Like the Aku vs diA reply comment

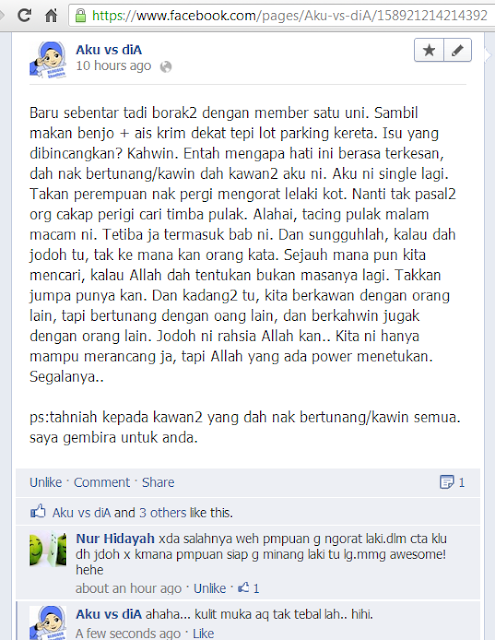coord(203,633)
